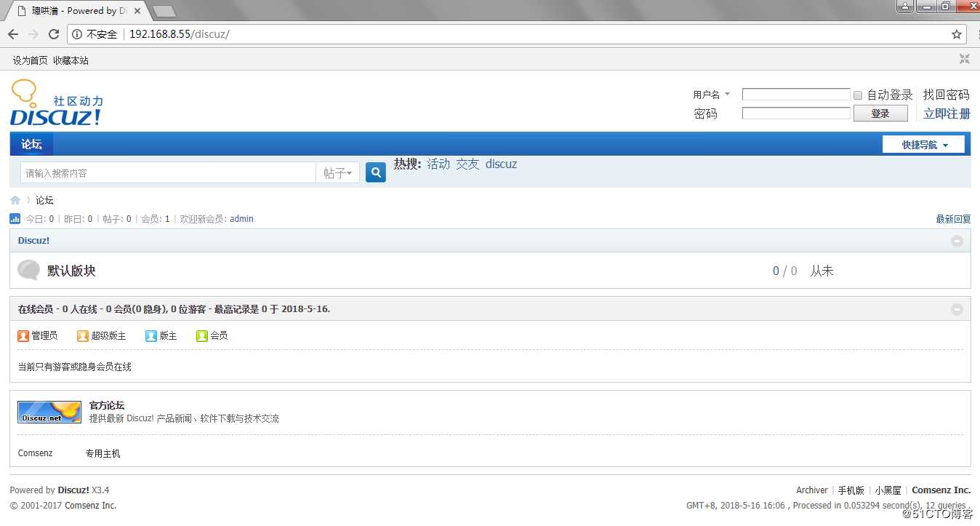Open a new browser tab
This screenshot has height=526, width=980.
pos(164,11)
